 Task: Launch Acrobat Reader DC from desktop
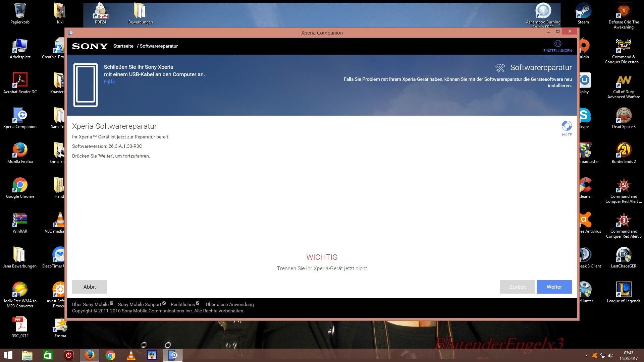point(20,83)
